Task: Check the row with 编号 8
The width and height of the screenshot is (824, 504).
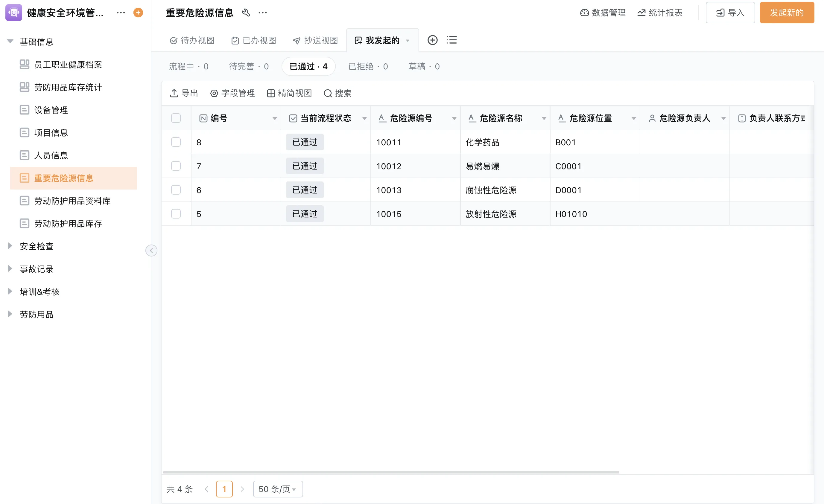Action: tap(176, 142)
